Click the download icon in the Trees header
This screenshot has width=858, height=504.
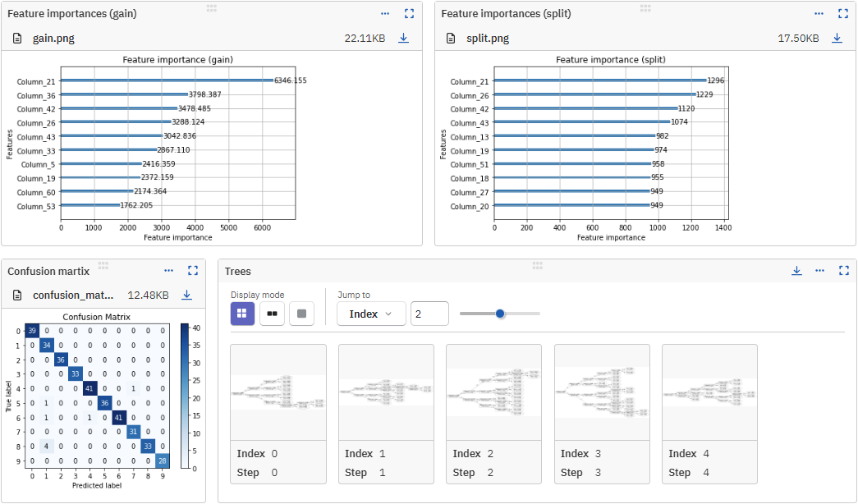pos(796,270)
